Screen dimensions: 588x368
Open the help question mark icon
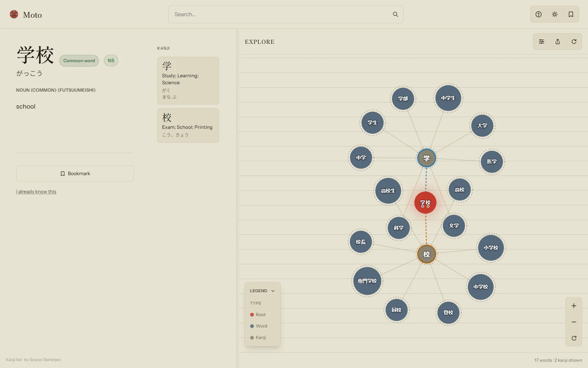538,14
